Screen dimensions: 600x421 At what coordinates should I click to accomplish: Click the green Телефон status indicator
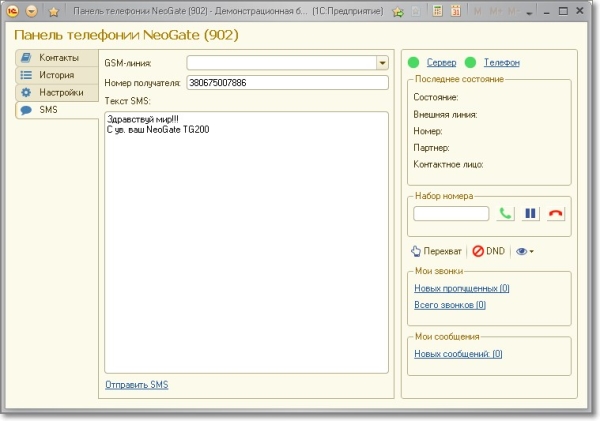click(471, 63)
